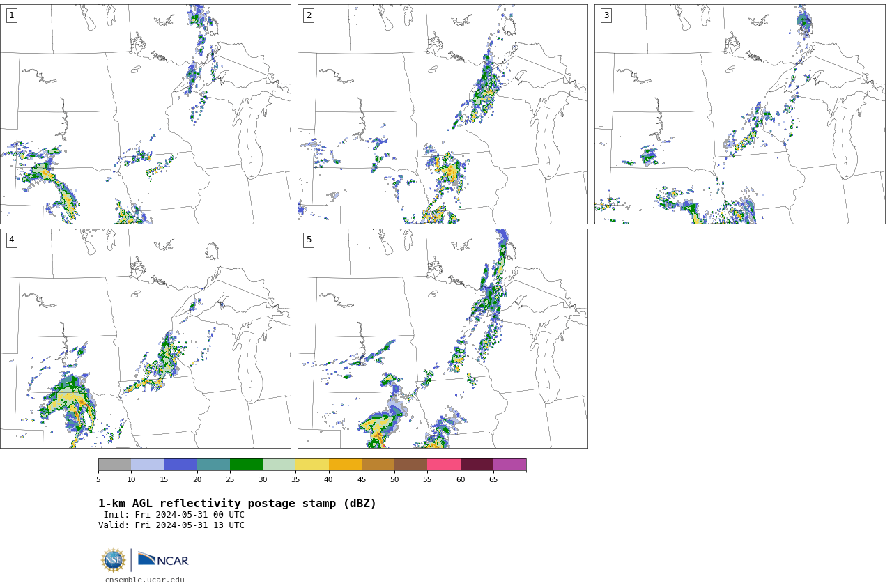Click the blue 15-20 dBZ swatch
Screen dimensions: 892x588
coord(180,465)
